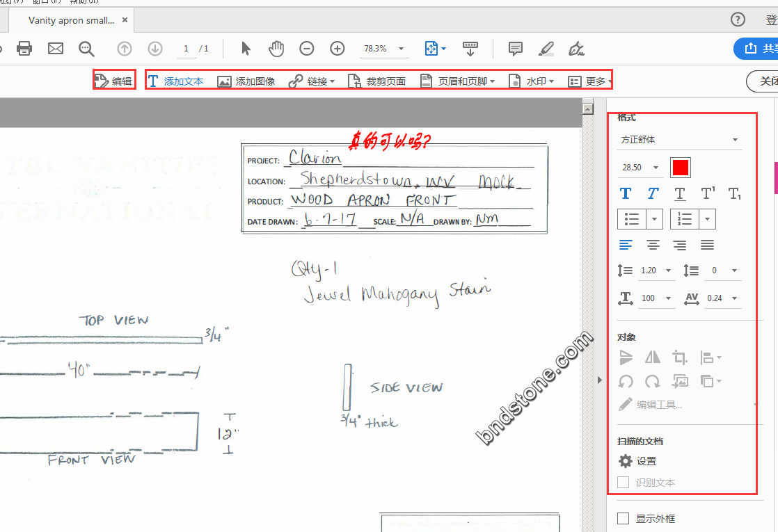
Task: Center align the text
Action: [653, 245]
